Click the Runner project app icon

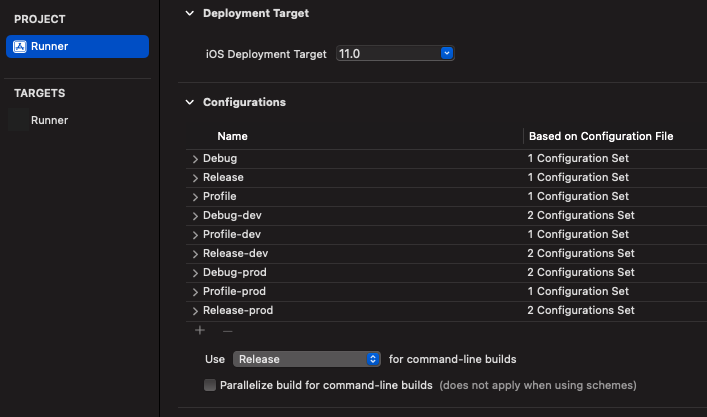click(19, 46)
